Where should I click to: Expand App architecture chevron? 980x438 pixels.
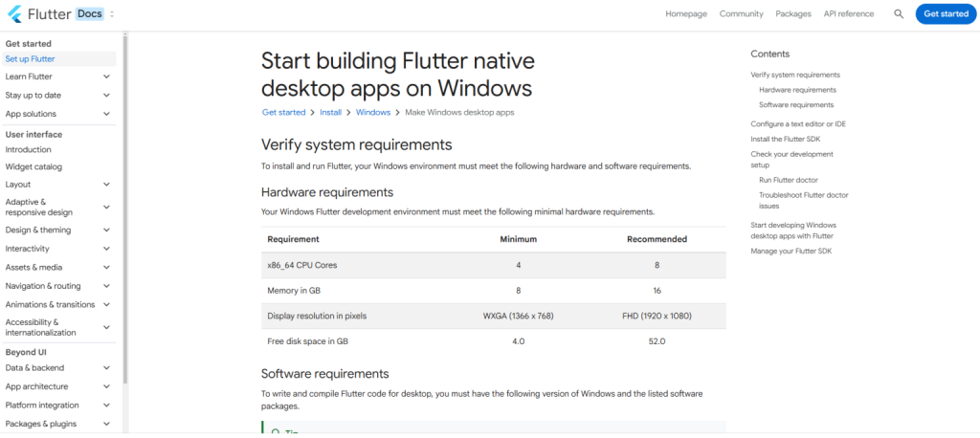coord(106,386)
